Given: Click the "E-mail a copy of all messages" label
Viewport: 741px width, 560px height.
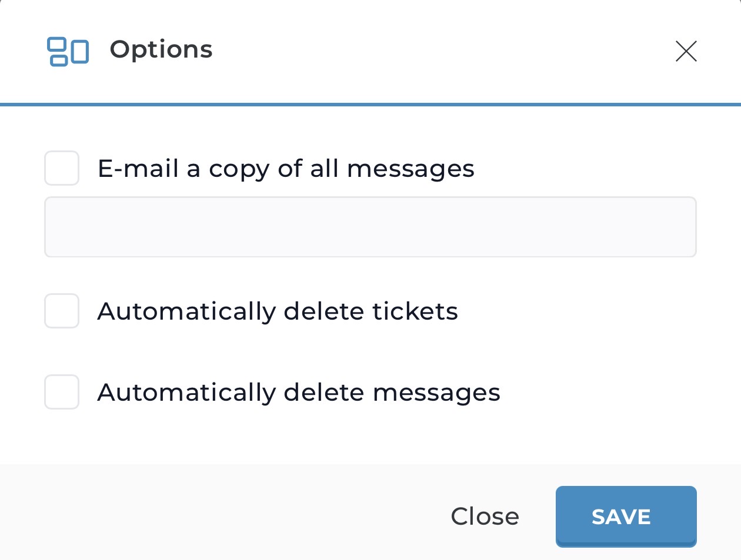Looking at the screenshot, I should [286, 169].
